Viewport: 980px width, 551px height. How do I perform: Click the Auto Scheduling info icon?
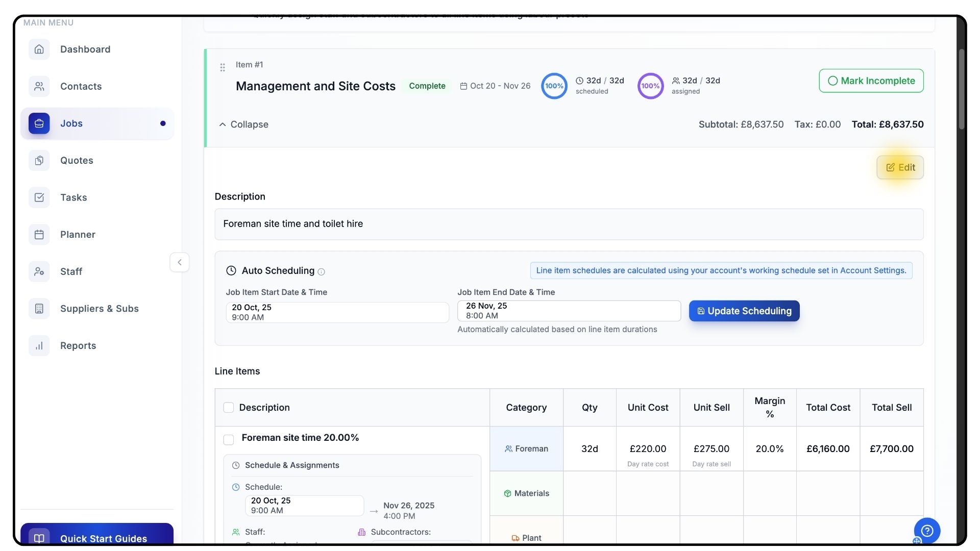(x=321, y=272)
